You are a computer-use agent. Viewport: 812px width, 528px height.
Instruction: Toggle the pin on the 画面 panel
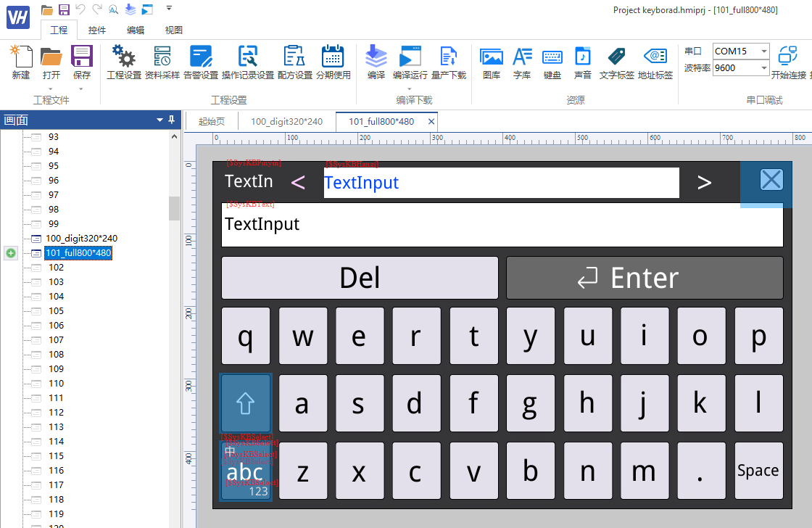point(172,120)
